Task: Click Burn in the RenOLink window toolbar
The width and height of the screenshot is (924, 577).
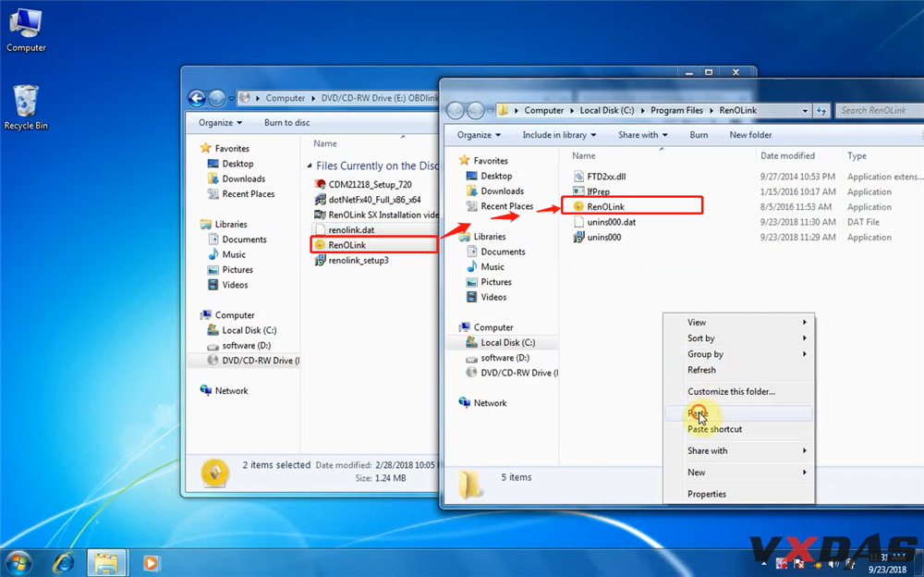Action: (x=699, y=134)
